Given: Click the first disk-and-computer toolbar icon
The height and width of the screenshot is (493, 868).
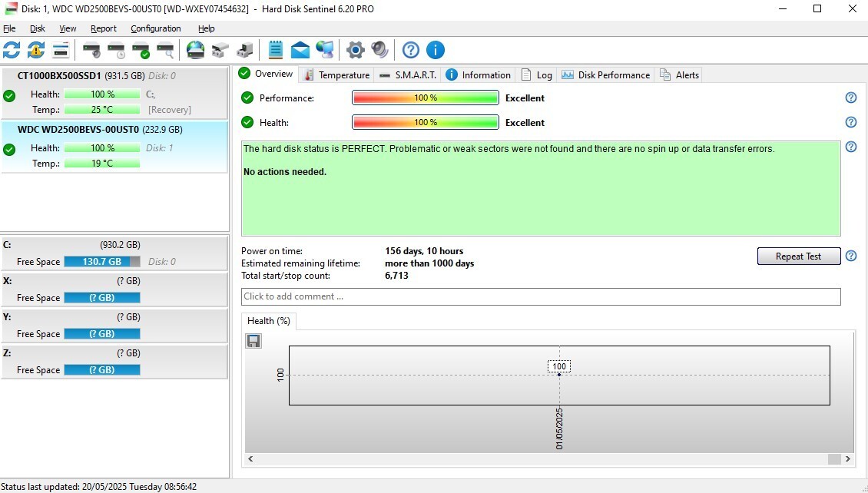Looking at the screenshot, I should click(x=220, y=51).
